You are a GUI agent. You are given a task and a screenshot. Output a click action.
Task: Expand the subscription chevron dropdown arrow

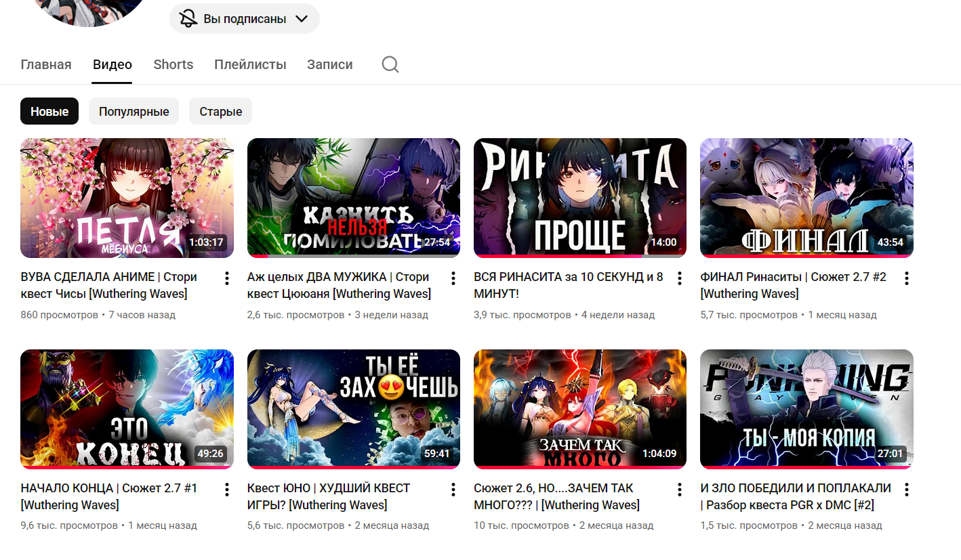[302, 19]
